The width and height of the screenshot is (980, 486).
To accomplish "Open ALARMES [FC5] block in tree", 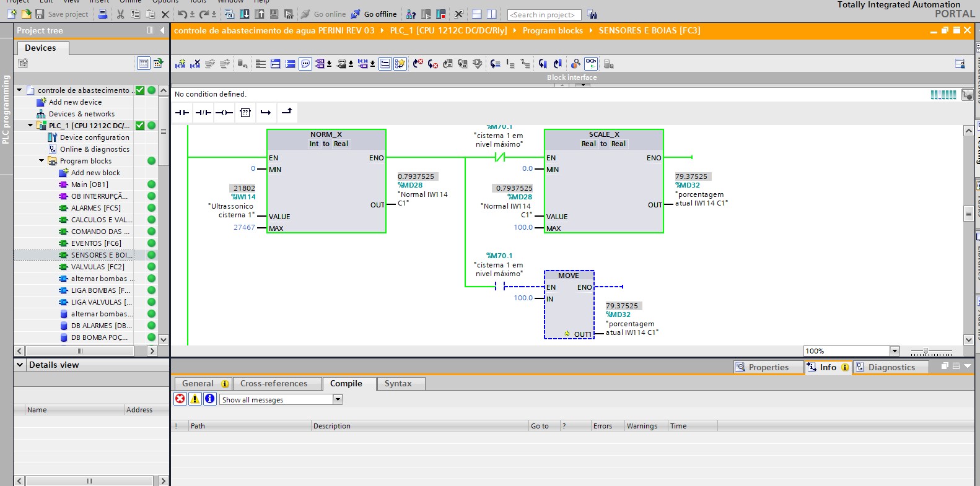I will tap(95, 208).
